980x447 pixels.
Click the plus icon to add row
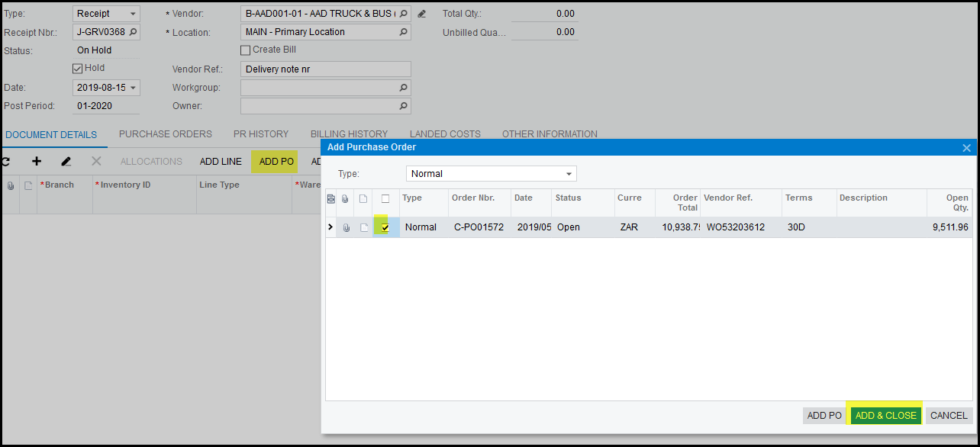click(x=36, y=162)
